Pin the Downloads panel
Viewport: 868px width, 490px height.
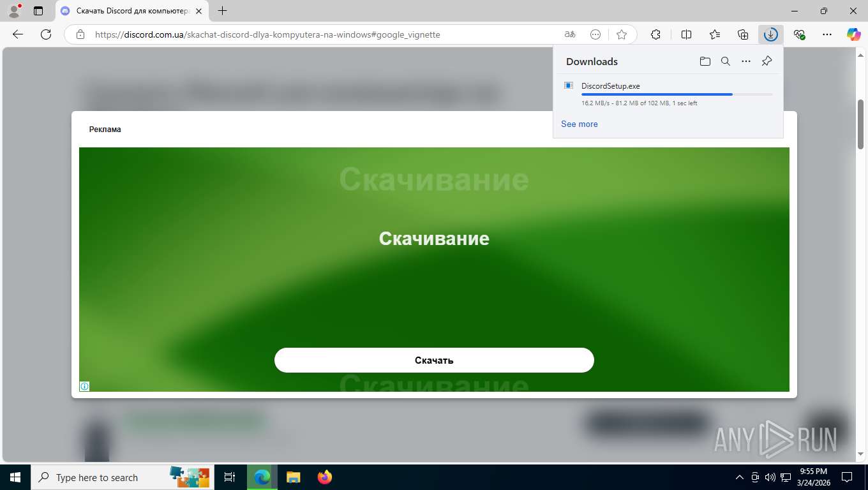click(x=767, y=61)
